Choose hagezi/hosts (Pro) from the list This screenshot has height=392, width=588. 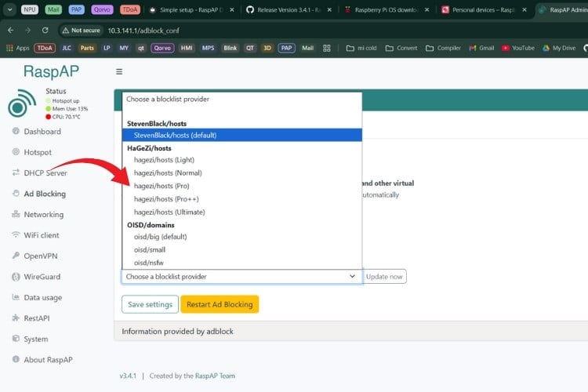pos(162,186)
